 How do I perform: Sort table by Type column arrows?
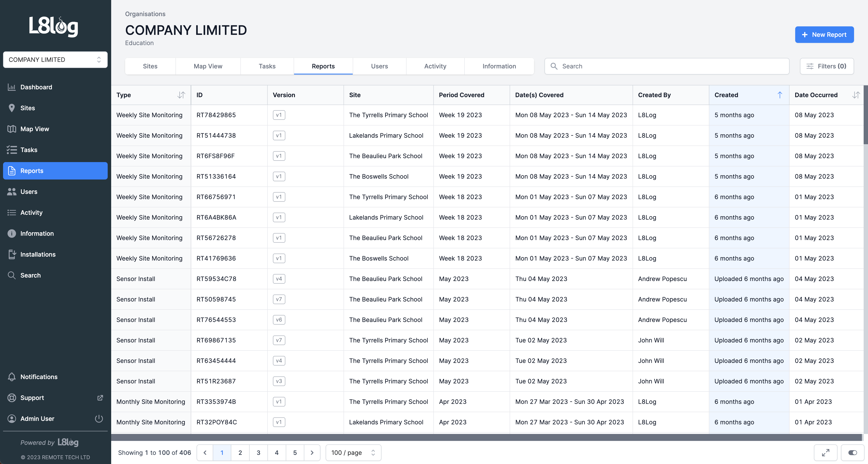181,95
